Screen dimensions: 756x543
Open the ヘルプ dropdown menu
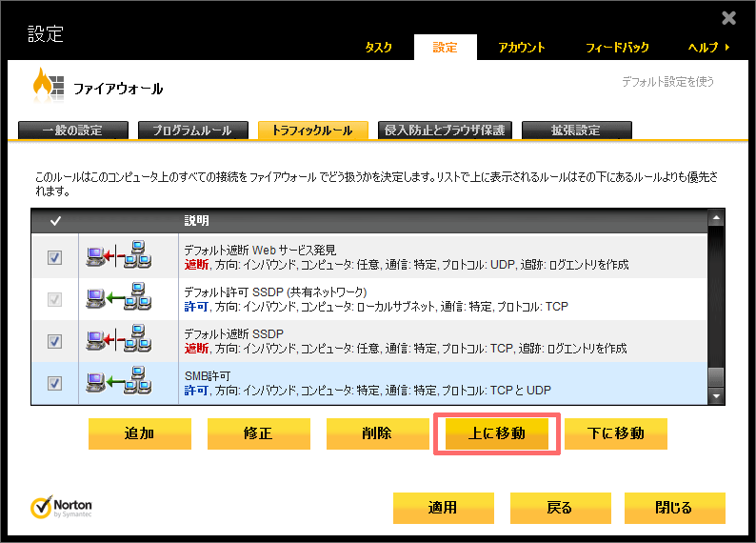coord(708,48)
